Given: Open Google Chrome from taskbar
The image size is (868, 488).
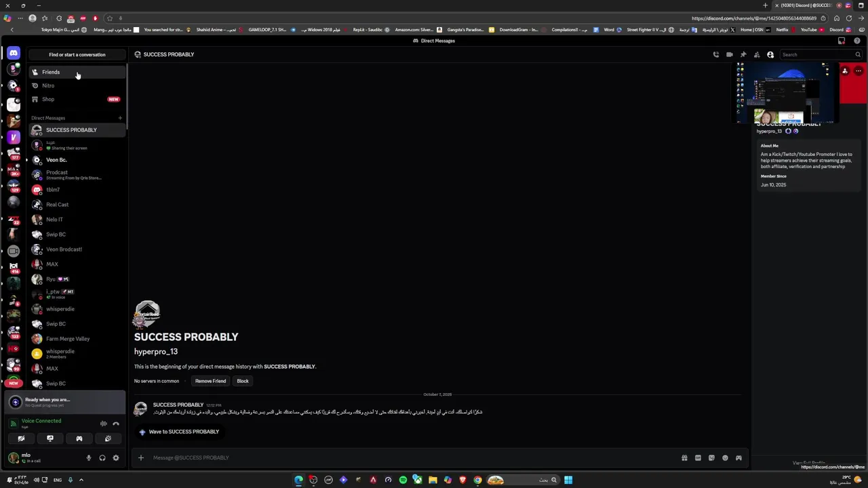Looking at the screenshot, I should (477, 480).
